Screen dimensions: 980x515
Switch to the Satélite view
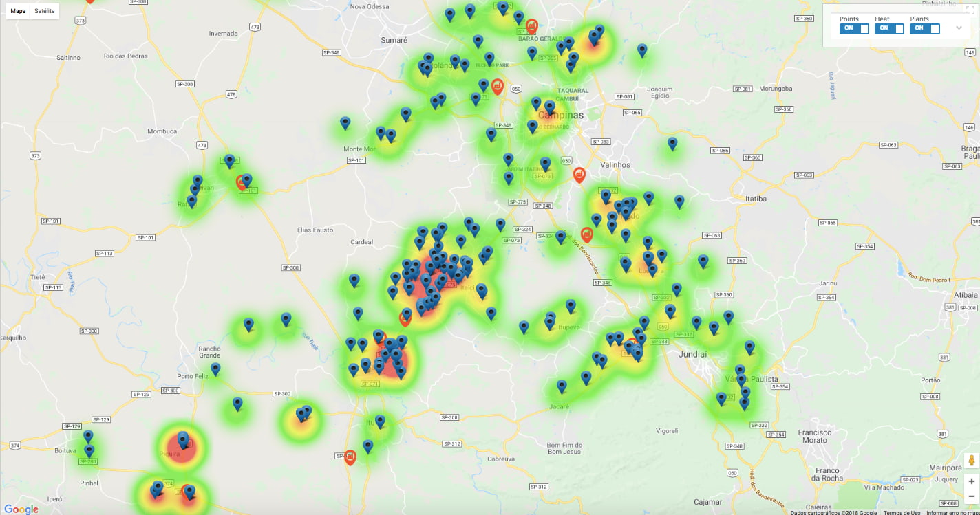[44, 11]
